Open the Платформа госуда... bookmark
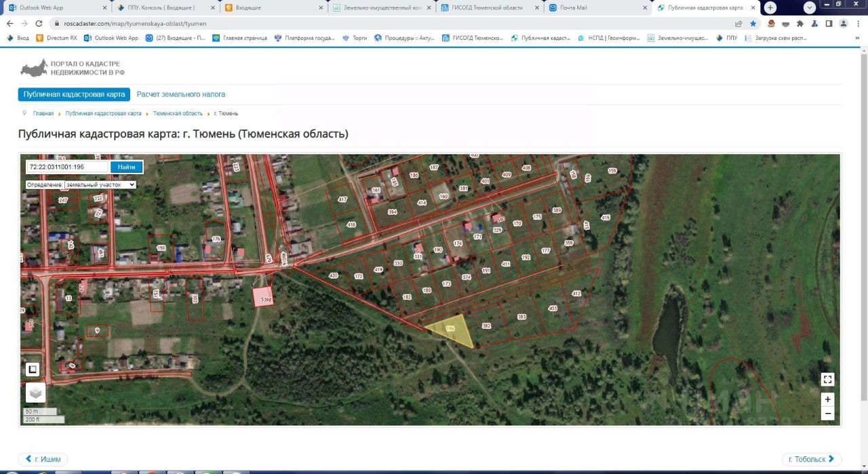Image resolution: width=868 pixels, height=474 pixels. tap(304, 38)
